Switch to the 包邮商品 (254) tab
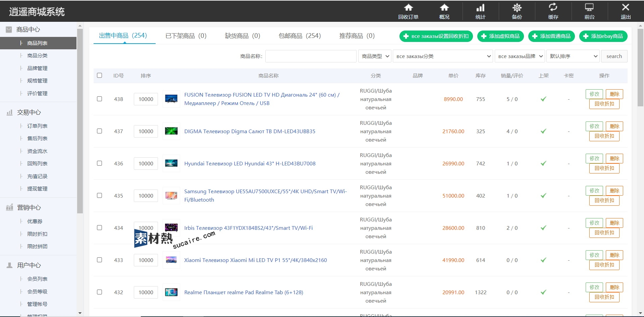The image size is (644, 317). click(300, 36)
